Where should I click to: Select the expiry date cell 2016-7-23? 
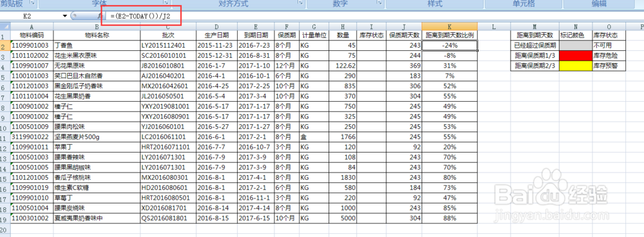(x=256, y=45)
